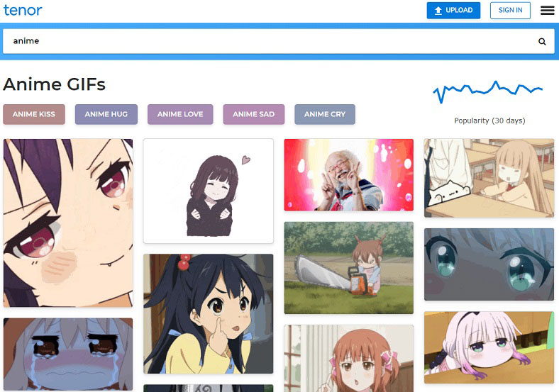Image resolution: width=559 pixels, height=392 pixels.
Task: Open the white cat on desk GIF
Action: 489,178
